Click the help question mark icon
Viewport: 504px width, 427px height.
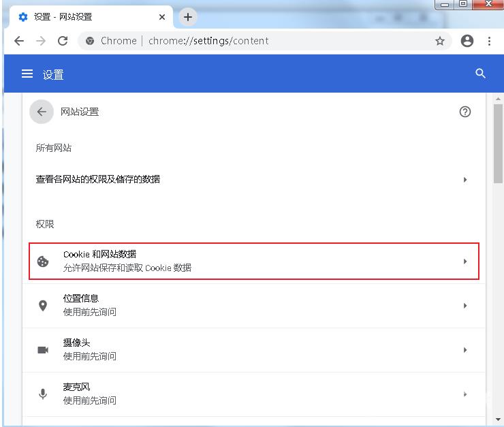[465, 112]
